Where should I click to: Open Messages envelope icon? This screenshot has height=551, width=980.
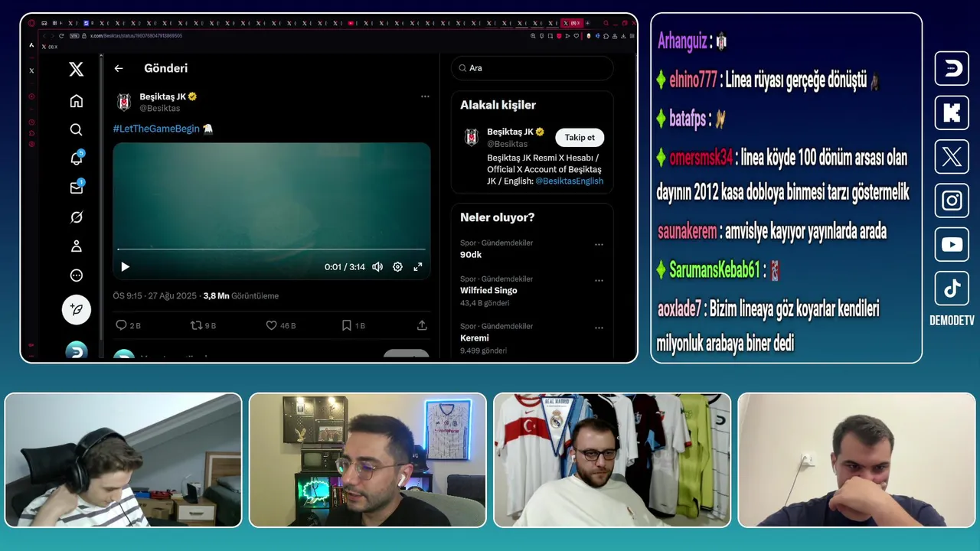pyautogui.click(x=76, y=187)
